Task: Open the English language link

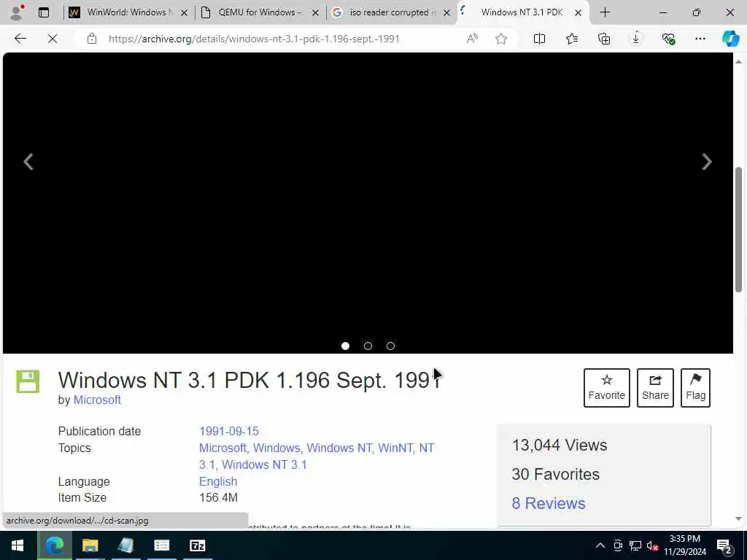Action: 218,481
